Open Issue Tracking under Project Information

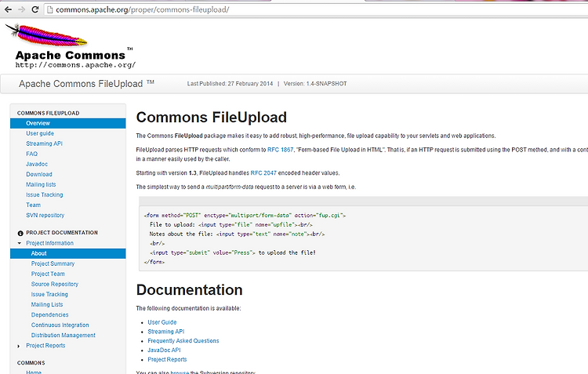[49, 295]
